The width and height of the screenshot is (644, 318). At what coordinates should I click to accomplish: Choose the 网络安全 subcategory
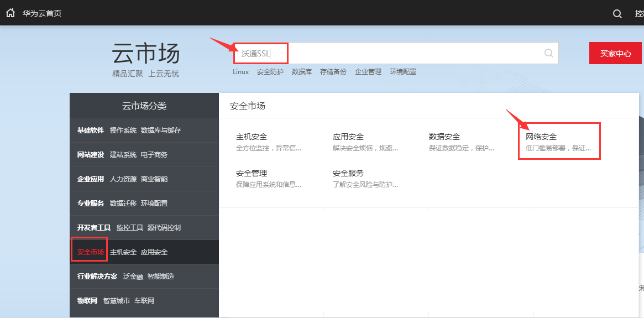(x=541, y=137)
